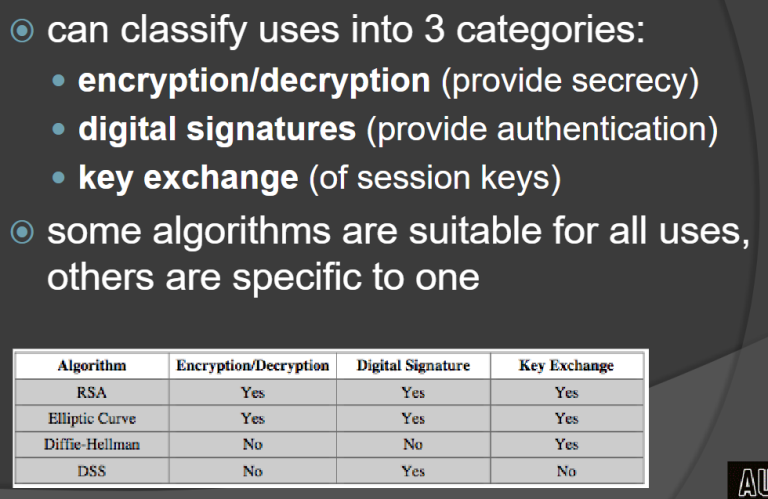Click the circular bullet beside 'can classify uses'
Viewport: 768px width, 499px height.
point(22,30)
